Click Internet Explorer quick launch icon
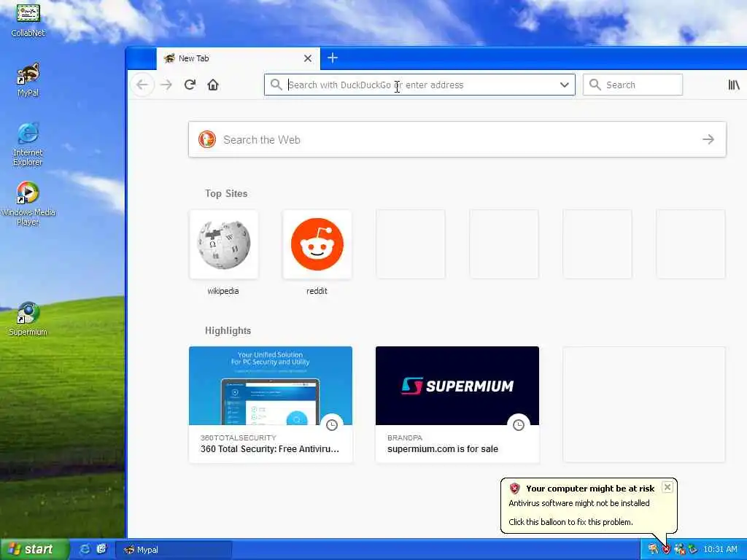The width and height of the screenshot is (747, 560). pos(85,549)
